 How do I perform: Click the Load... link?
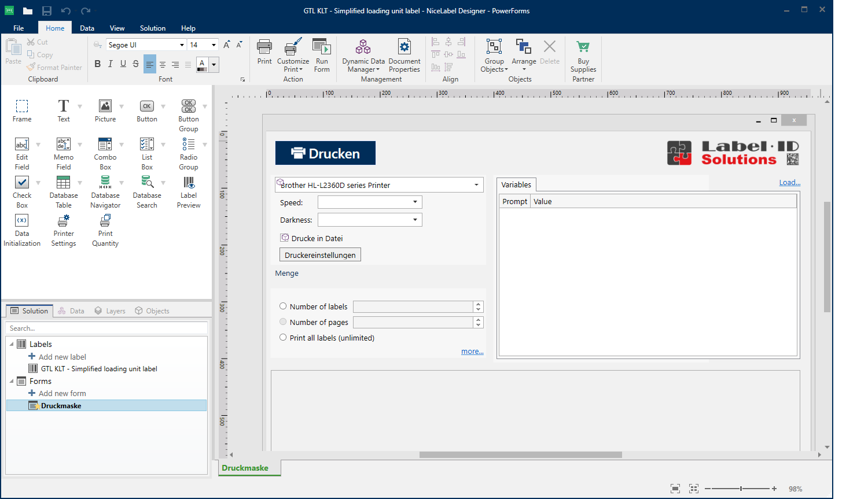[x=790, y=182]
